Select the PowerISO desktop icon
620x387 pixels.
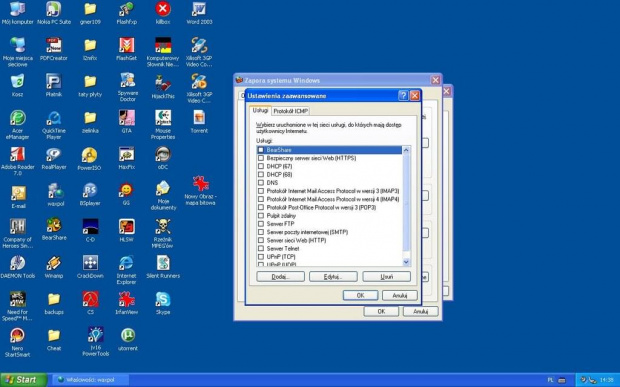pos(89,159)
